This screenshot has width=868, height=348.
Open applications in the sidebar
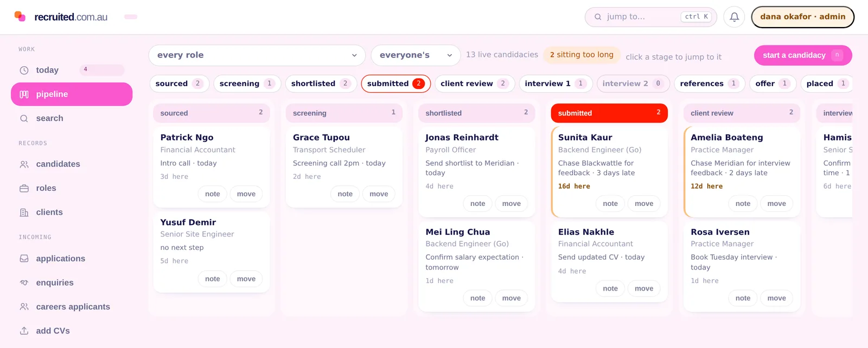pos(72,259)
